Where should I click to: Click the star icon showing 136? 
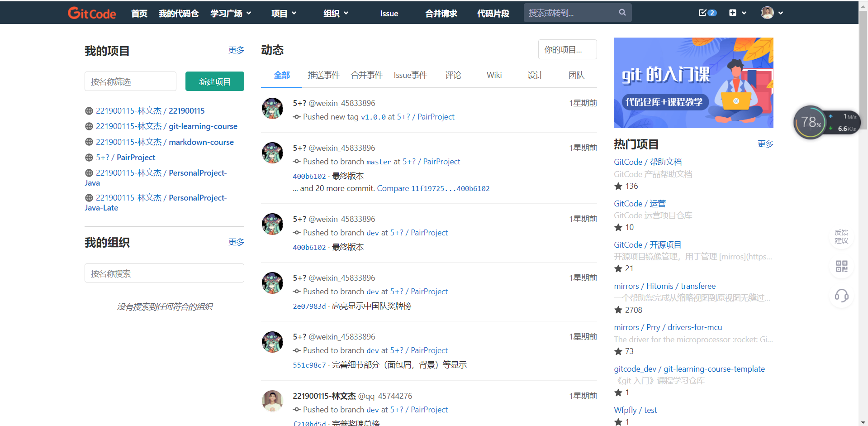(x=618, y=186)
